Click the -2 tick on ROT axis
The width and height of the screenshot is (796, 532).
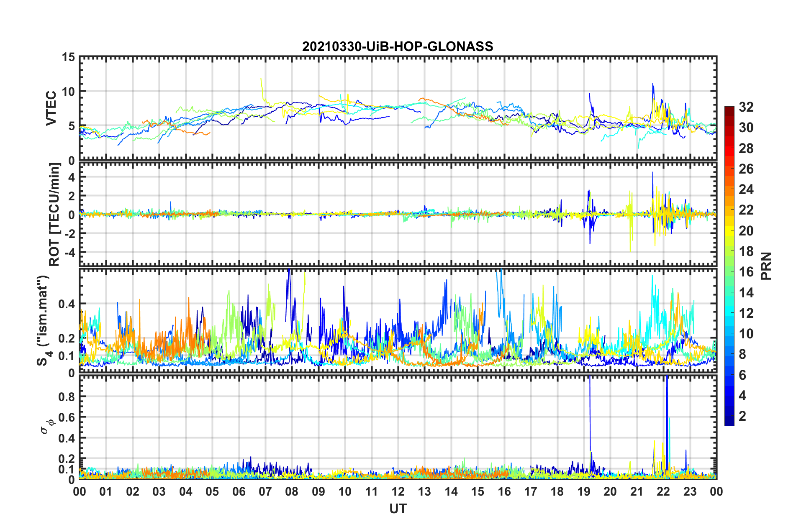(x=70, y=233)
